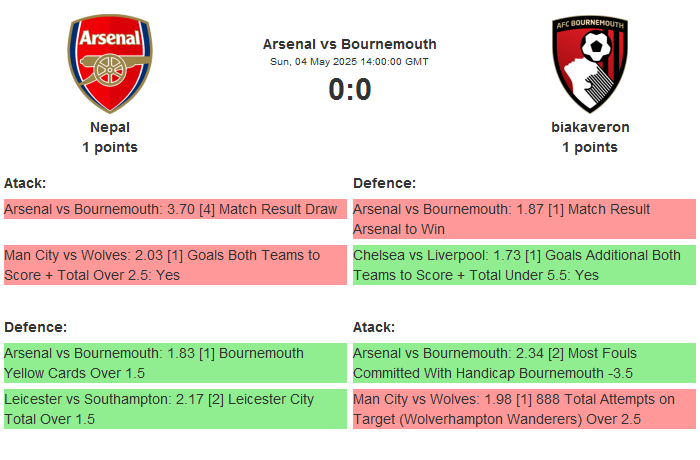
Task: Select player name Nepal
Action: pos(110,127)
